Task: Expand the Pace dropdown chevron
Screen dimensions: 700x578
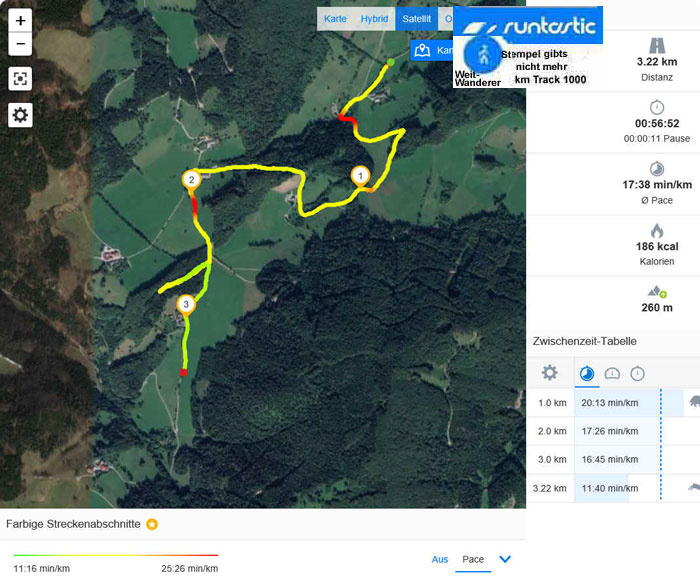Action: click(505, 559)
